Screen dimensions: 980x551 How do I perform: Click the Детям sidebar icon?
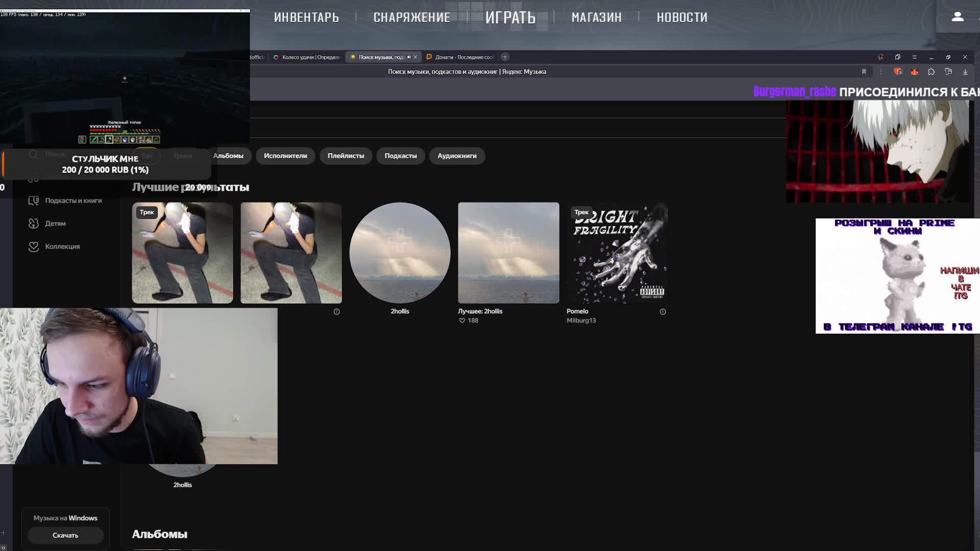tap(34, 223)
